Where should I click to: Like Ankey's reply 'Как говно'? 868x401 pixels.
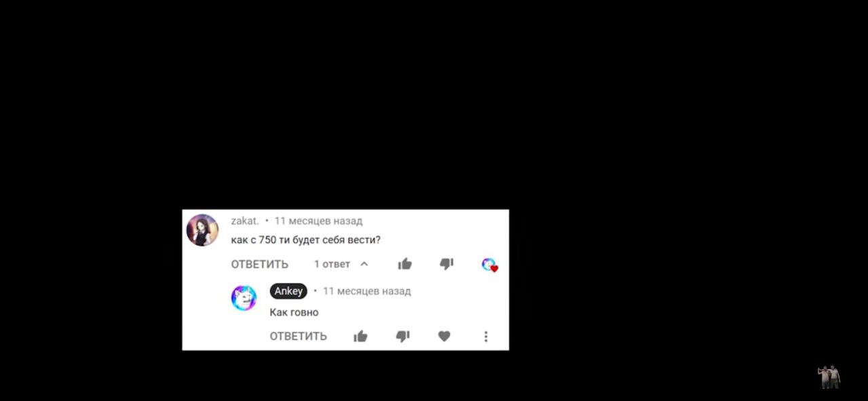pyautogui.click(x=360, y=336)
